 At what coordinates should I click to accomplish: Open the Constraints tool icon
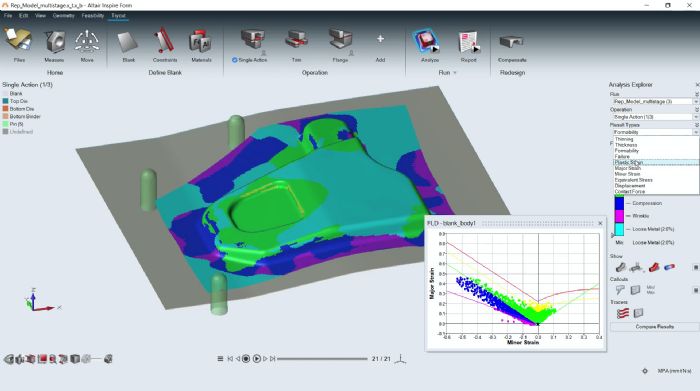[x=165, y=41]
